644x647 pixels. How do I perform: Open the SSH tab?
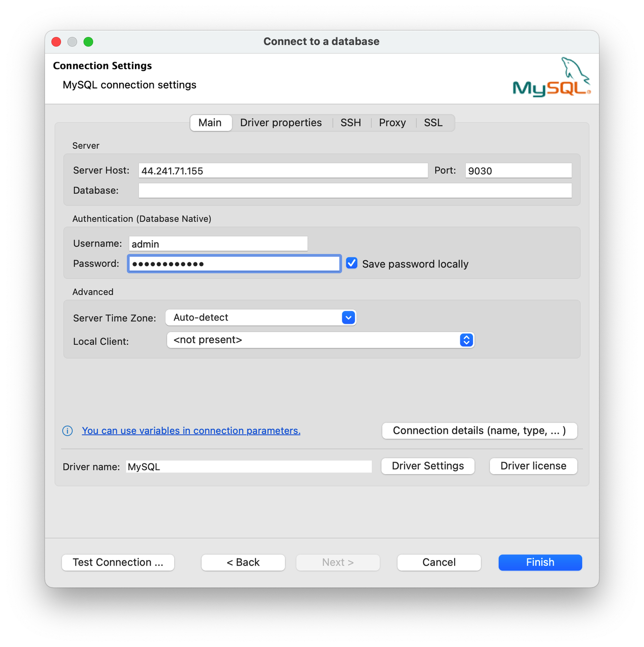tap(351, 123)
